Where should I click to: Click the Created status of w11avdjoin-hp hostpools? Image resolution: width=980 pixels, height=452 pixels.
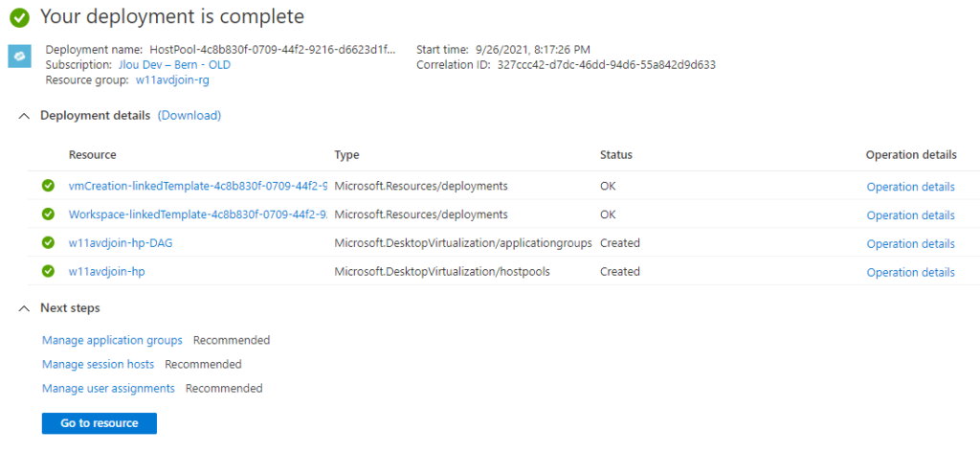point(620,272)
